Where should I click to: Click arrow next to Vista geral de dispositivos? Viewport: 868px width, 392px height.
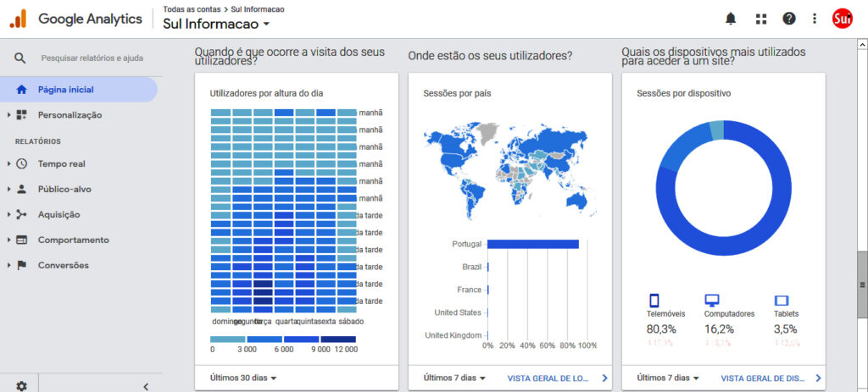[818, 378]
